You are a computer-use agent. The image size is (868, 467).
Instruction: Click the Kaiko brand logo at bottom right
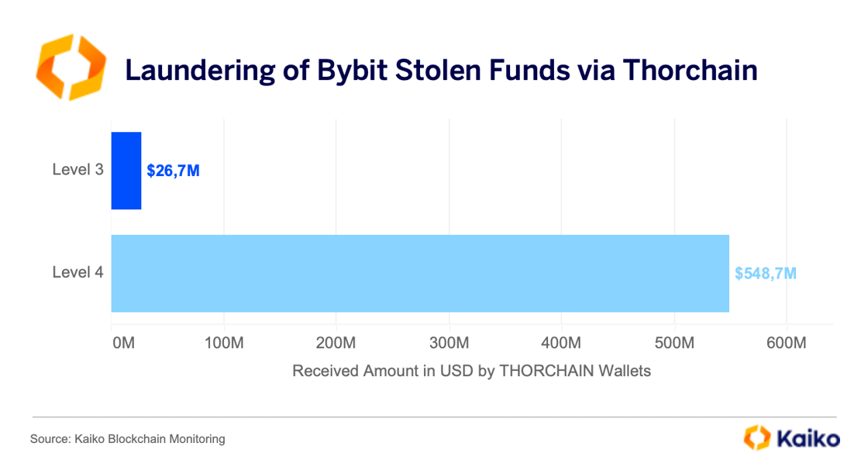[756, 438]
